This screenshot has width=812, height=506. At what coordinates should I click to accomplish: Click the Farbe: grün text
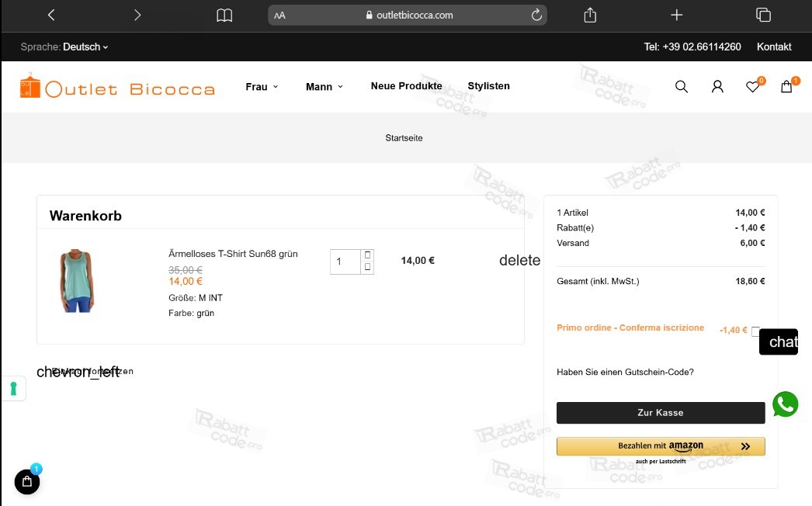[191, 313]
